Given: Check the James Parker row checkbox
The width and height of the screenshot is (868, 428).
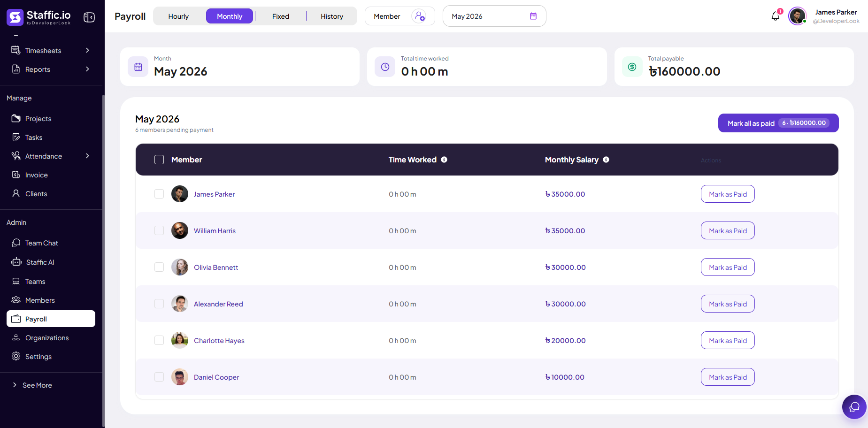Looking at the screenshot, I should 159,194.
